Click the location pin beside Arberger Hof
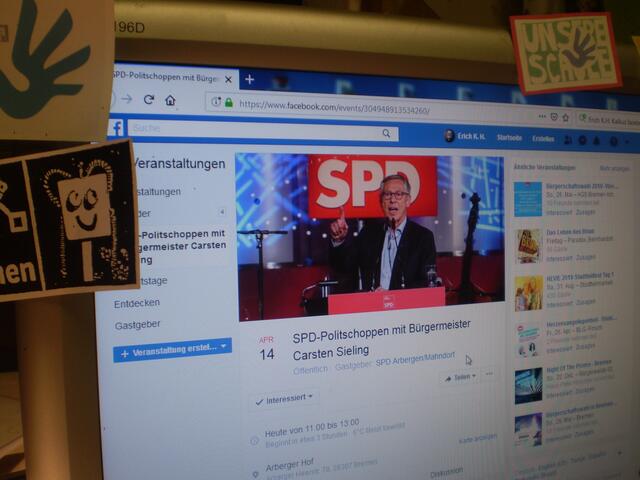640x480 pixels. [256, 474]
